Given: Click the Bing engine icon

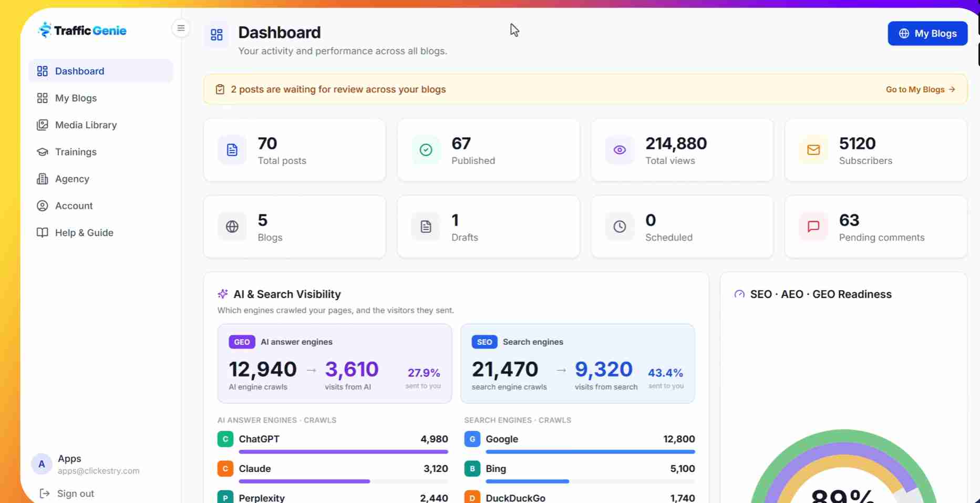Looking at the screenshot, I should 472,468.
